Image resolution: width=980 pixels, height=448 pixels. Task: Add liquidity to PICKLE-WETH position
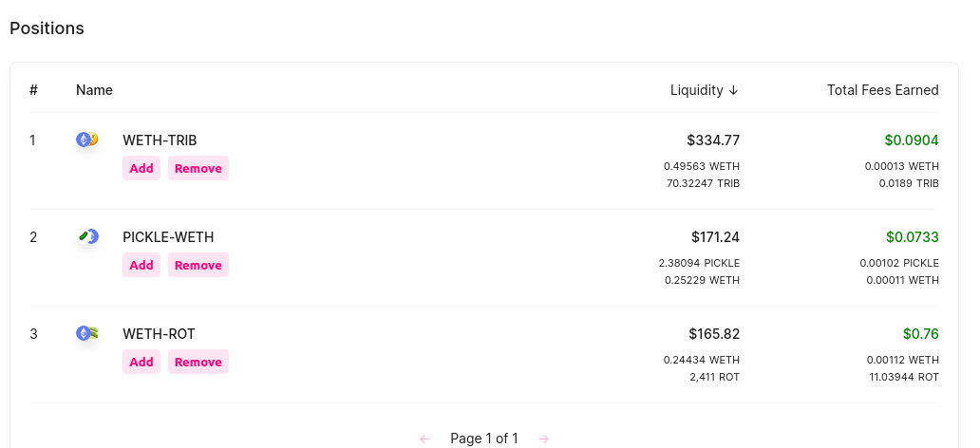(x=141, y=265)
